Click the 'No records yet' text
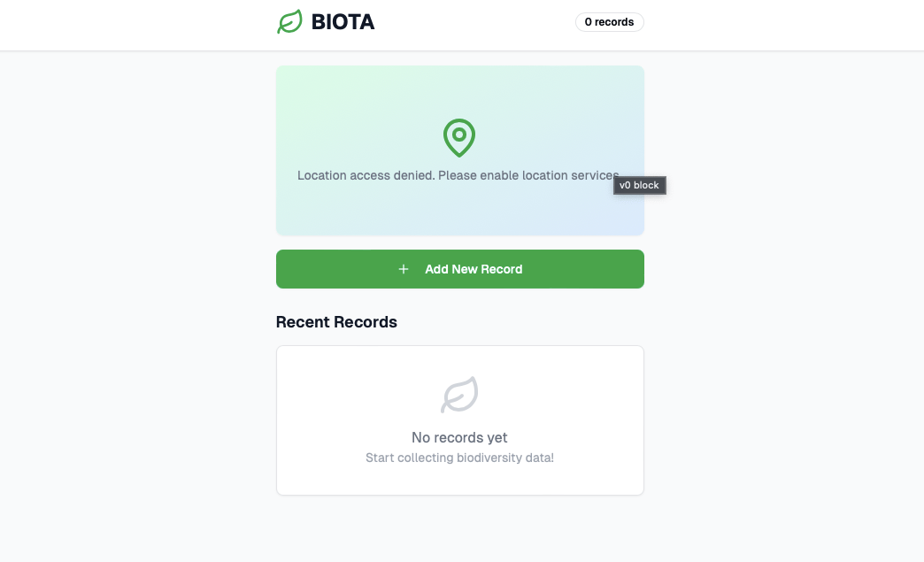 click(459, 437)
